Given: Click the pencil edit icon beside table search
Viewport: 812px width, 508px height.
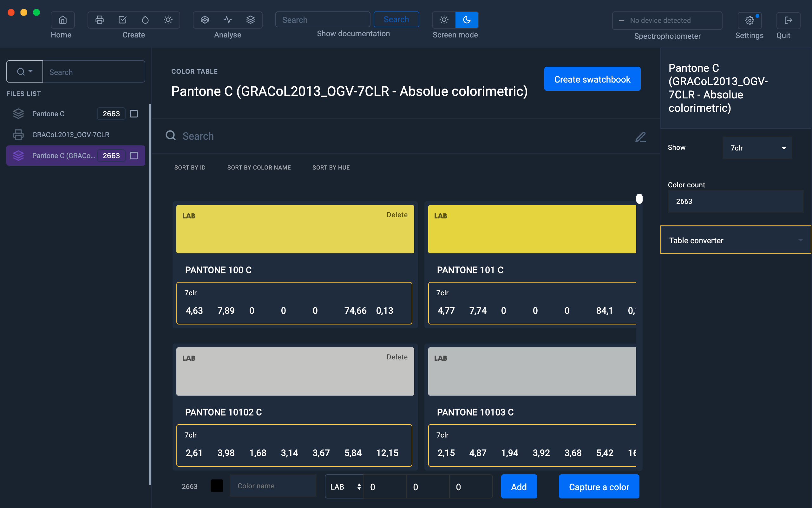Looking at the screenshot, I should tap(640, 137).
